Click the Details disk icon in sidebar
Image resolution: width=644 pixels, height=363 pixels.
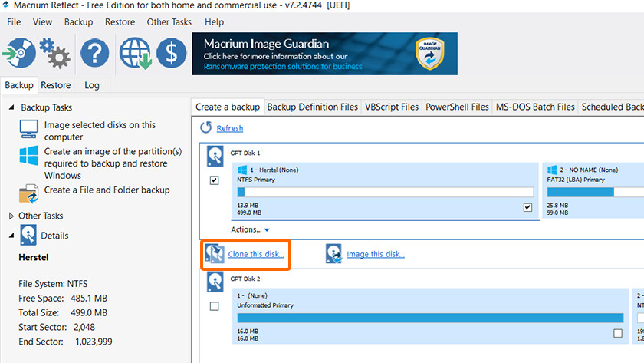[x=28, y=236]
